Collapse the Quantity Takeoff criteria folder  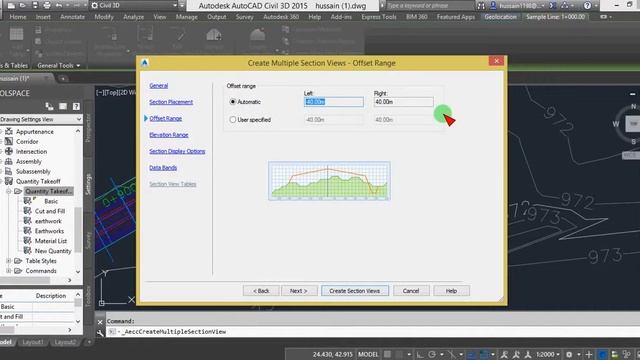tap(9, 191)
